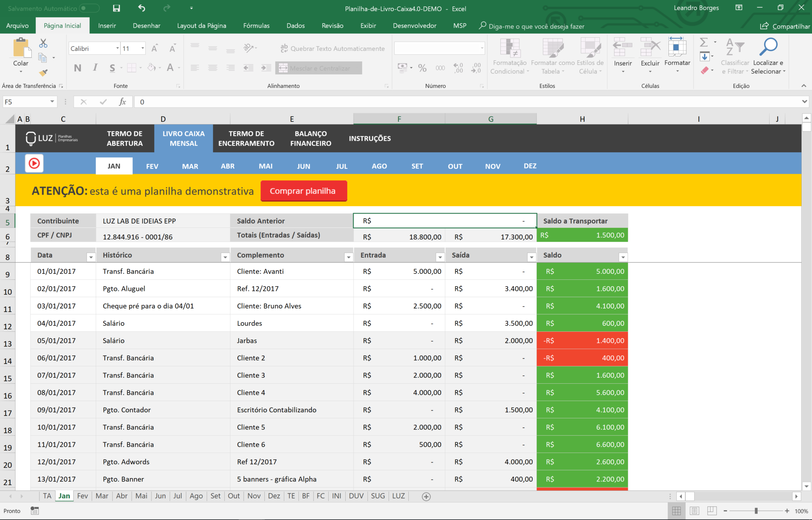Image resolution: width=812 pixels, height=520 pixels.
Task: Open the filter dropdown on Data column
Action: pos(91,256)
